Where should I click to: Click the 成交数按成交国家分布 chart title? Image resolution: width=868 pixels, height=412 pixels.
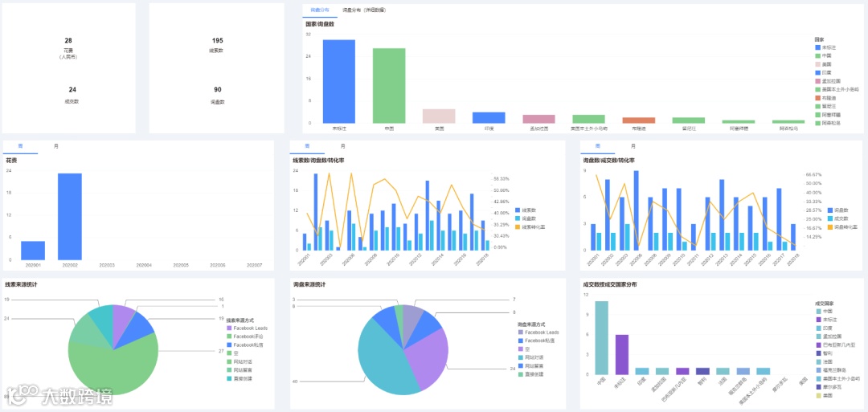pos(609,285)
